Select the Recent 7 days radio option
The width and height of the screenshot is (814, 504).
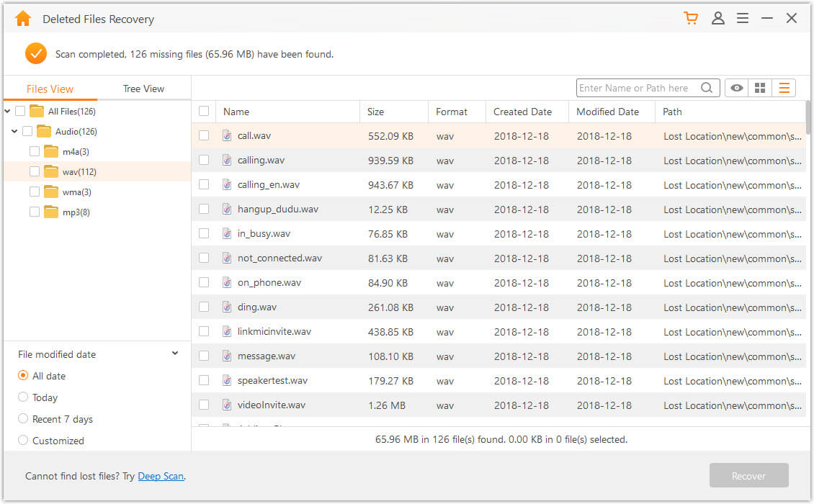[22, 419]
